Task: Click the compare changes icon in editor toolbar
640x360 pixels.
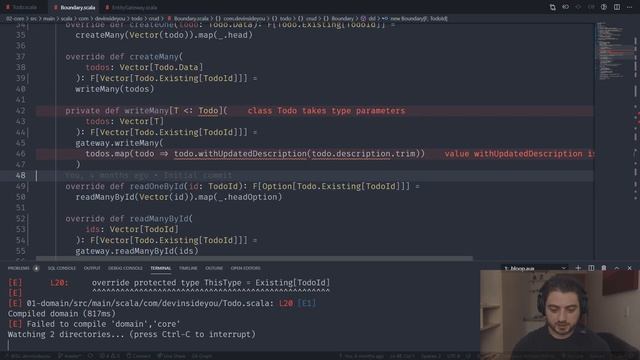Action: click(x=552, y=7)
